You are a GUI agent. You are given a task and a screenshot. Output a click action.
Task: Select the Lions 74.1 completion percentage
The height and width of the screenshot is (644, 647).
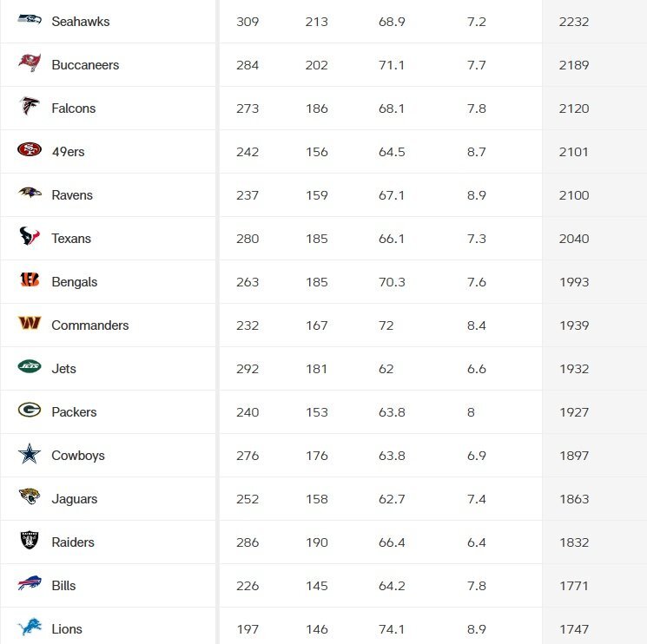(x=392, y=629)
